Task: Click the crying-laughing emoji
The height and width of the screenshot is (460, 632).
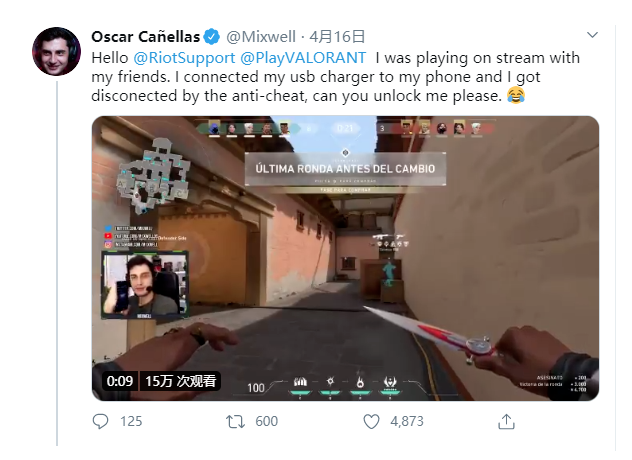Action: coord(516,96)
